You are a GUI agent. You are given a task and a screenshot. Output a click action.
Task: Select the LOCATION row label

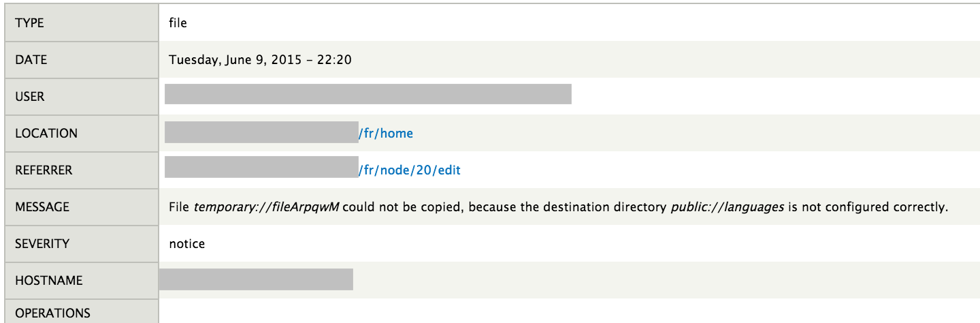tap(46, 134)
